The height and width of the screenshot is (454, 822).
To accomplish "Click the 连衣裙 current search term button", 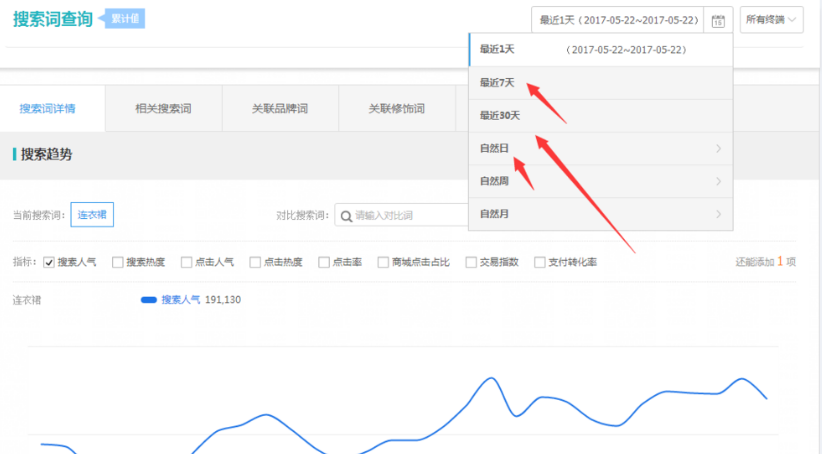I will coord(92,215).
